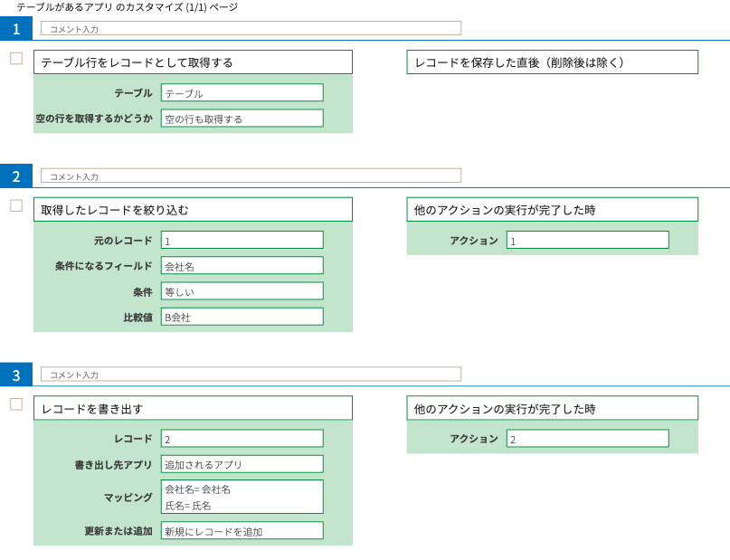Edit the '元のレコード' field
730x560 pixels.
[x=242, y=241]
